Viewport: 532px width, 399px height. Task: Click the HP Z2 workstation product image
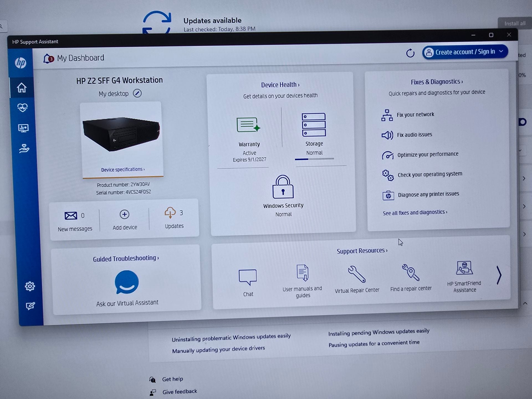[121, 134]
